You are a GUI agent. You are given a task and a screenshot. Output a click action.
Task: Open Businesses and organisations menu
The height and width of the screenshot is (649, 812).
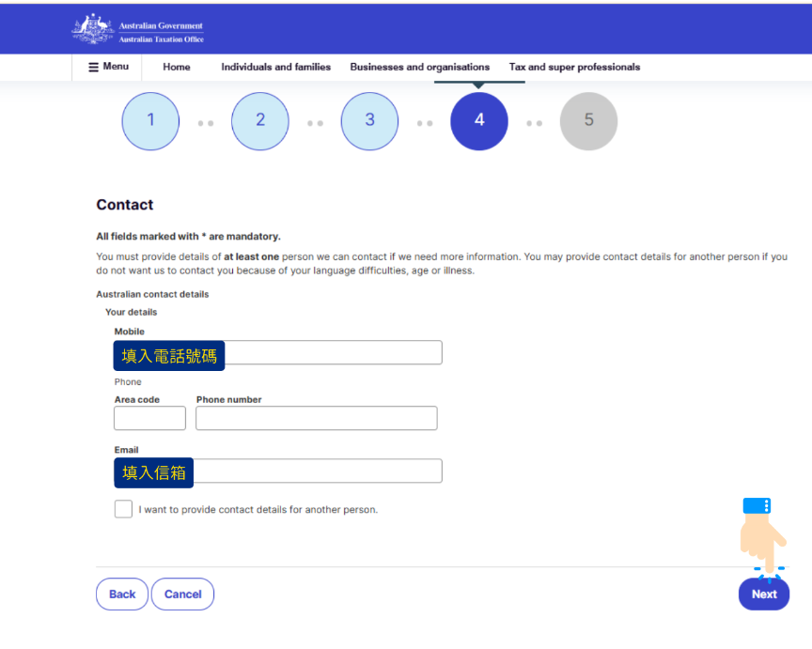tap(419, 67)
